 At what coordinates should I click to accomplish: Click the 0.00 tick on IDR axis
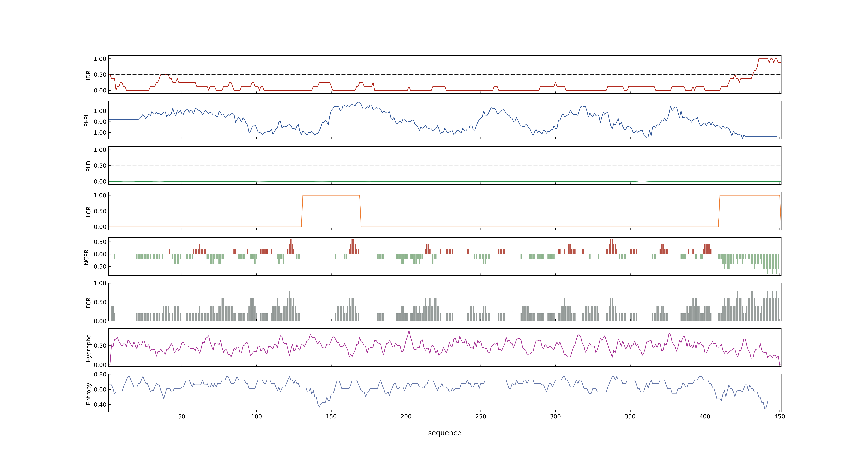pyautogui.click(x=100, y=90)
